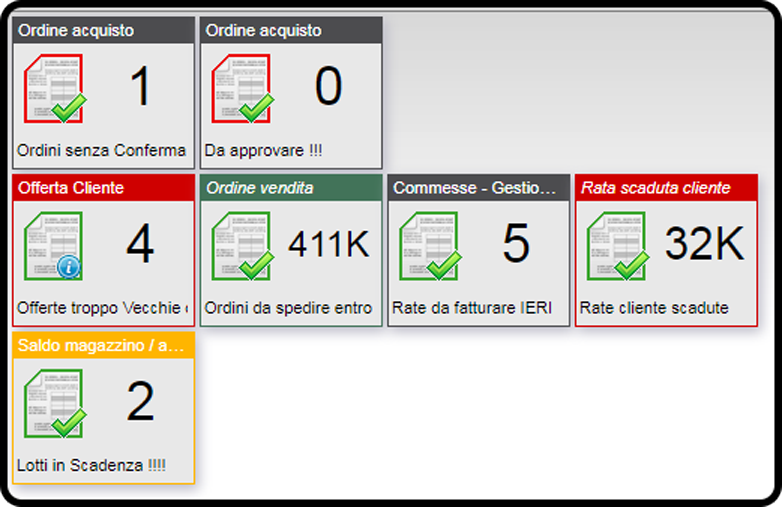Select the orange Saldo magazzino / a… header
The width and height of the screenshot is (782, 507).
coord(104,345)
